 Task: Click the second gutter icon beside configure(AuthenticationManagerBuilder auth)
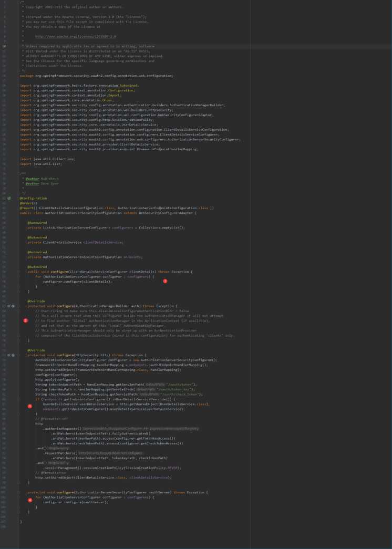[x=13, y=306]
